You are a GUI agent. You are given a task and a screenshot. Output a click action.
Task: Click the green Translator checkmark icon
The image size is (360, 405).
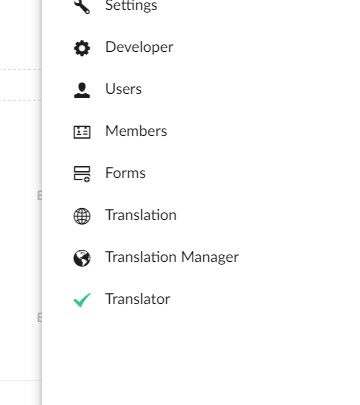[x=82, y=300]
